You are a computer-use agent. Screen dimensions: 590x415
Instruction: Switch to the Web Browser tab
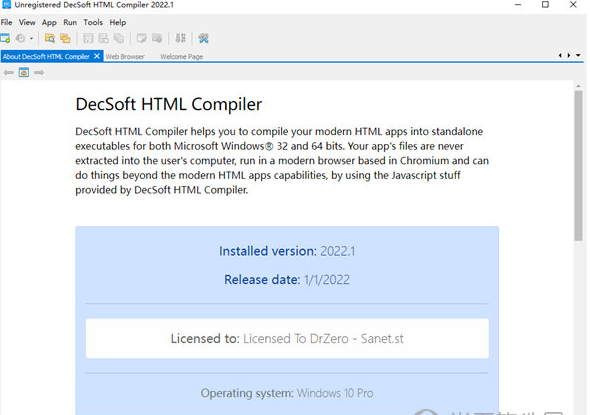(x=125, y=56)
